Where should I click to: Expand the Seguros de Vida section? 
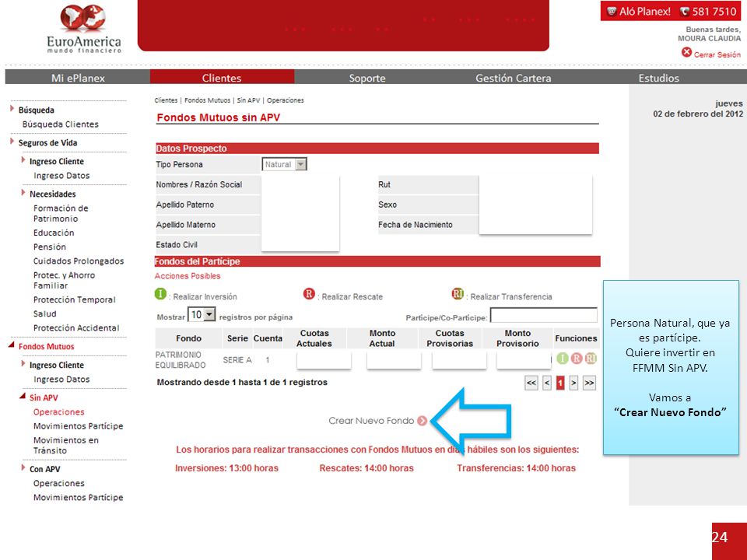click(12, 142)
